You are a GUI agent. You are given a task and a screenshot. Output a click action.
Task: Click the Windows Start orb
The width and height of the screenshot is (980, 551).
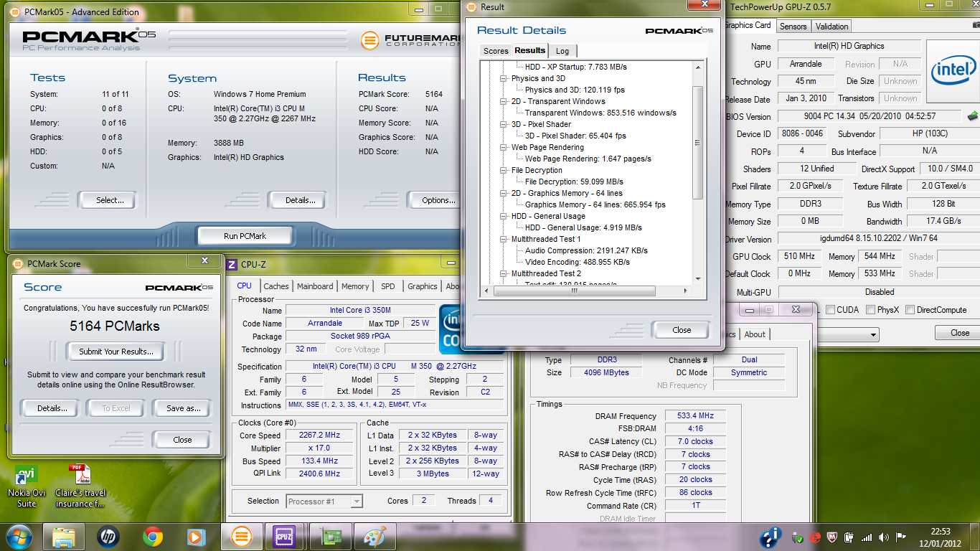coord(19,537)
